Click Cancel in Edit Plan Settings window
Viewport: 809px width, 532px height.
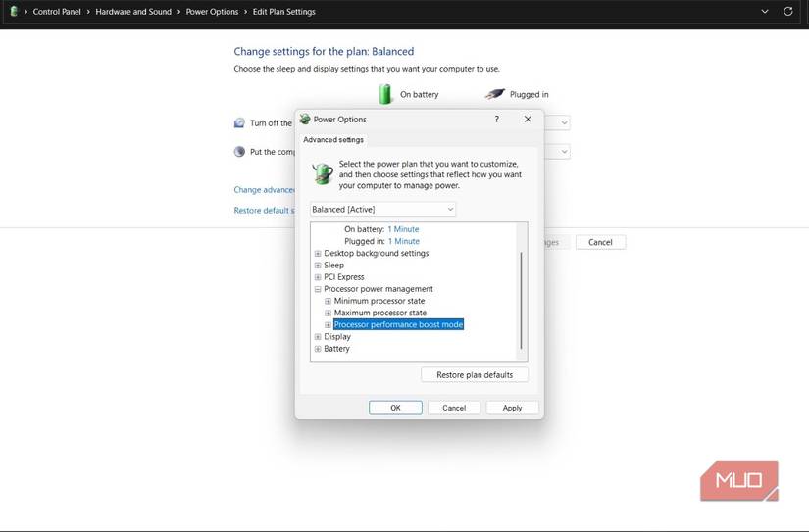click(600, 242)
